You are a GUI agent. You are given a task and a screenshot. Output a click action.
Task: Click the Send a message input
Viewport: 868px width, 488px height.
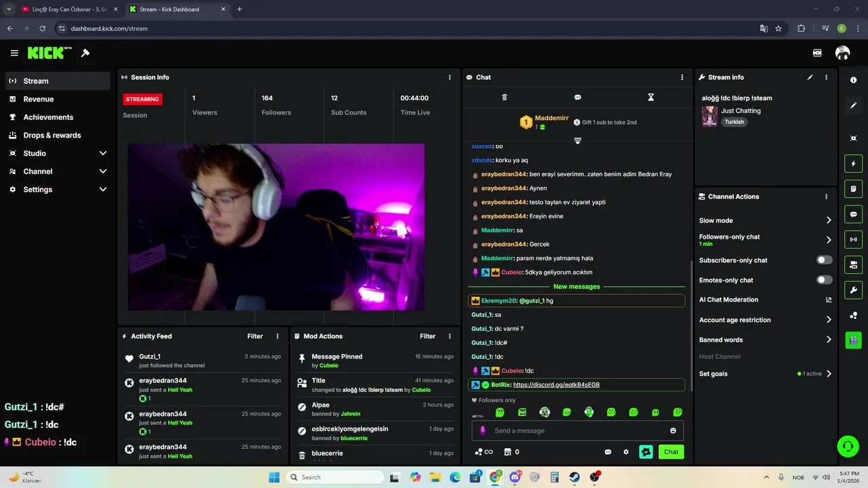click(578, 430)
